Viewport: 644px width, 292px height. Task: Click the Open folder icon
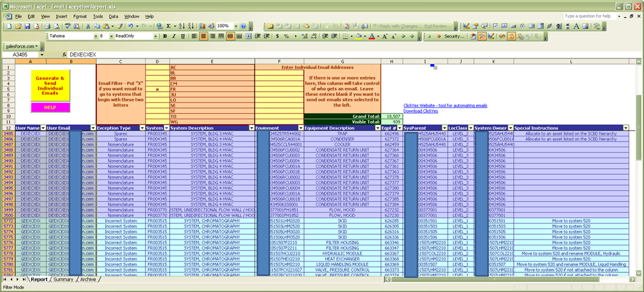(18, 26)
